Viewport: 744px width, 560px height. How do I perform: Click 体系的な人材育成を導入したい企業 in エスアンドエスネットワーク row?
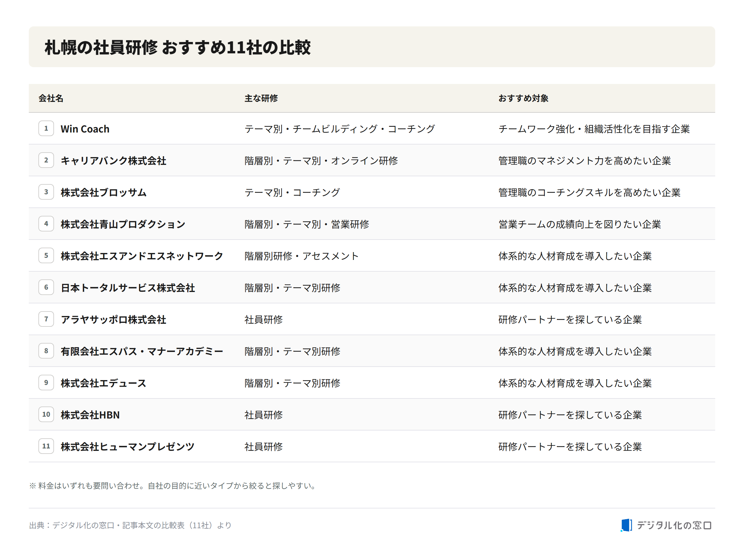coord(575,256)
